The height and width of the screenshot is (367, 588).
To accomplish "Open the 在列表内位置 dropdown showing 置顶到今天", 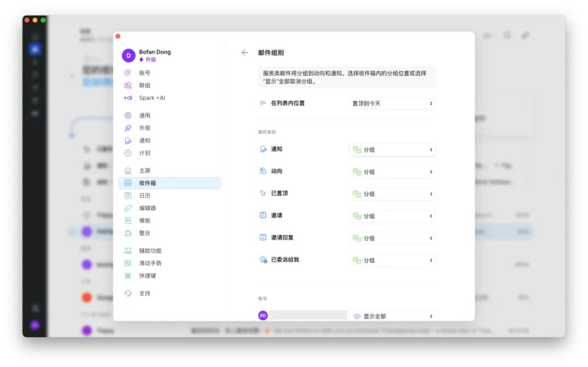I will coord(393,103).
